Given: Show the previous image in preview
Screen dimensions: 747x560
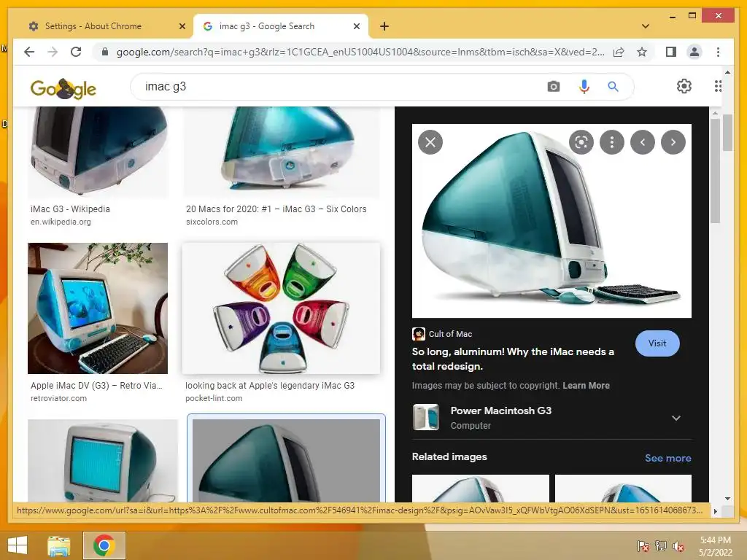Looking at the screenshot, I should click(x=642, y=142).
